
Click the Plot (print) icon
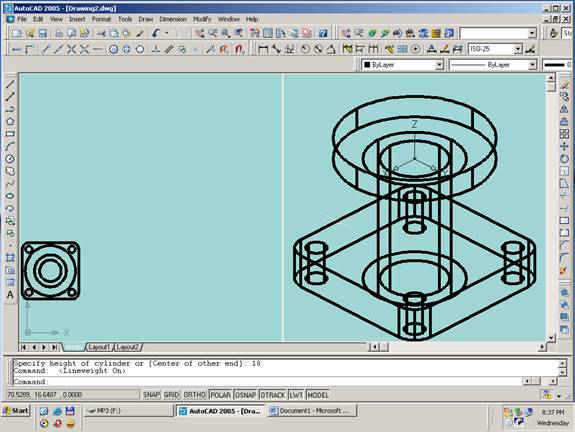pyautogui.click(x=59, y=33)
